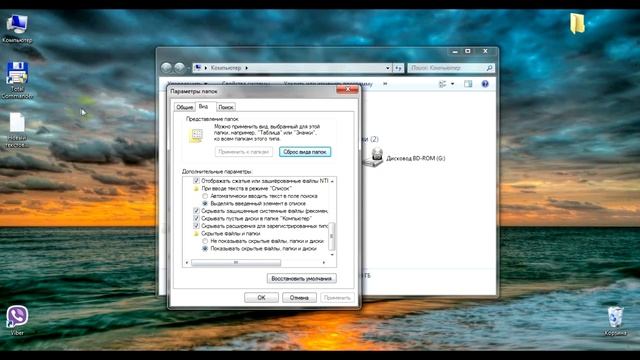Click the Explorer search input field
The image size is (640, 360).
(447, 68)
